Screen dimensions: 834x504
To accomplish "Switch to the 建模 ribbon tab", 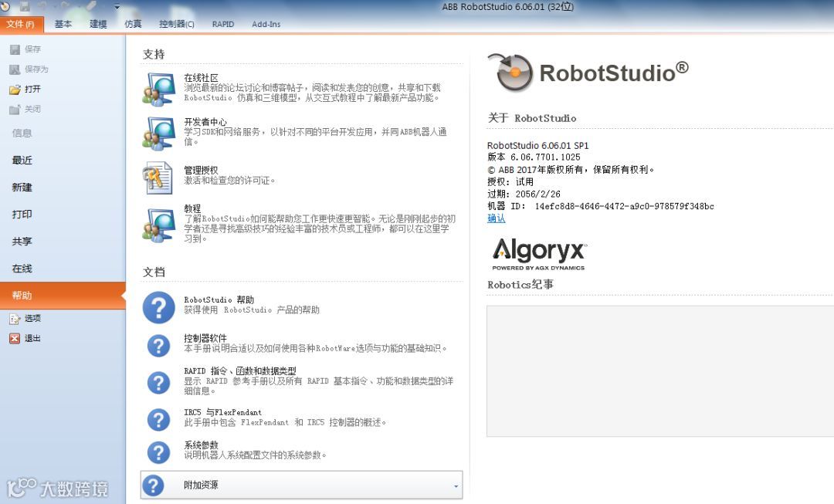I will tap(98, 25).
